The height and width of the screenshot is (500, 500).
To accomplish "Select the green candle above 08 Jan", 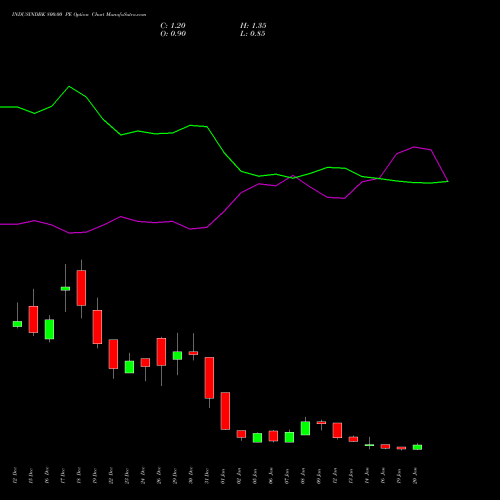I will click(305, 428).
